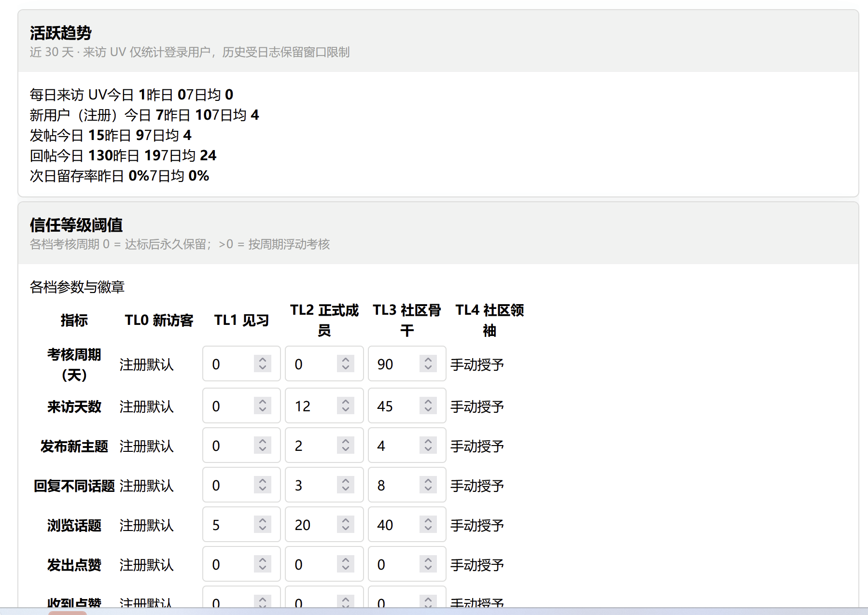The height and width of the screenshot is (615, 868).
Task: Select the TL2 回复不同话题 field showing 3
Action: (324, 485)
